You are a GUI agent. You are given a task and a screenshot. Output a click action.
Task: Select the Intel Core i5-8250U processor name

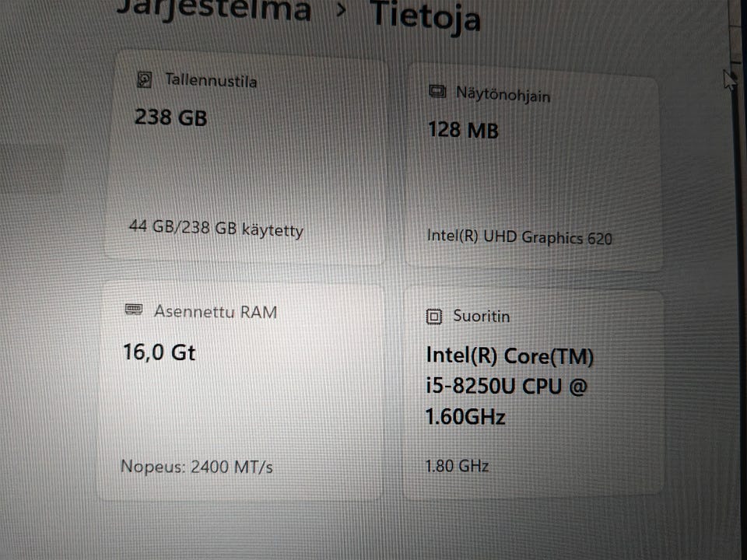click(510, 387)
